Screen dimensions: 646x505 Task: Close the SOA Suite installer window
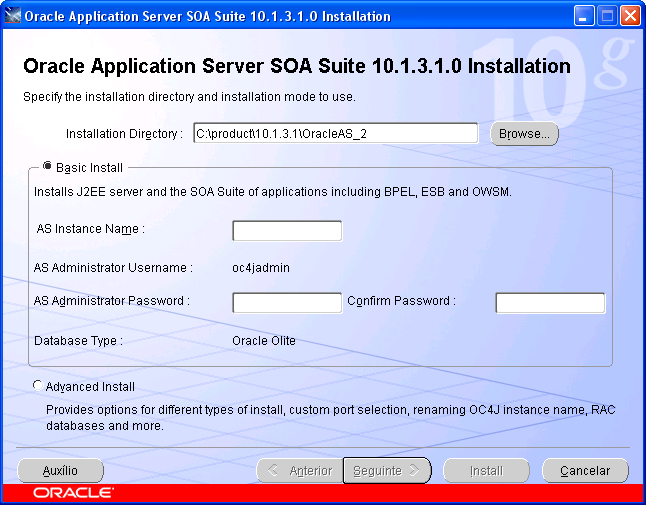630,16
